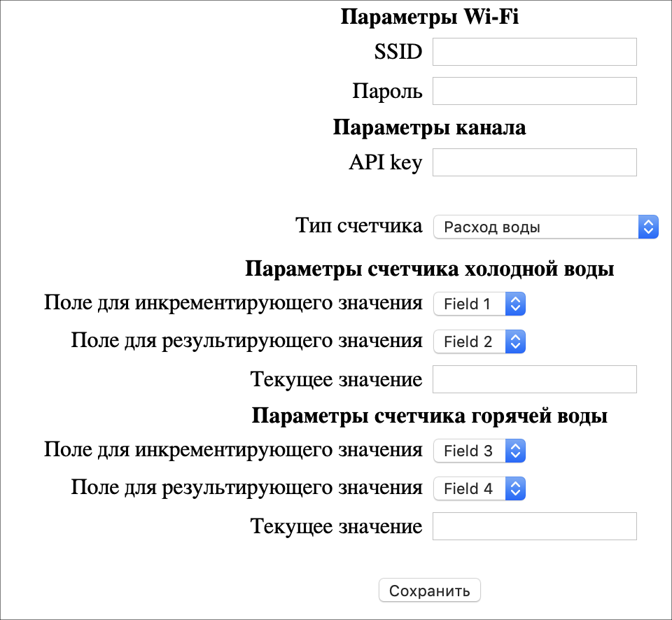Open the Тип счетчика dropdown showing Расход воды

click(546, 227)
